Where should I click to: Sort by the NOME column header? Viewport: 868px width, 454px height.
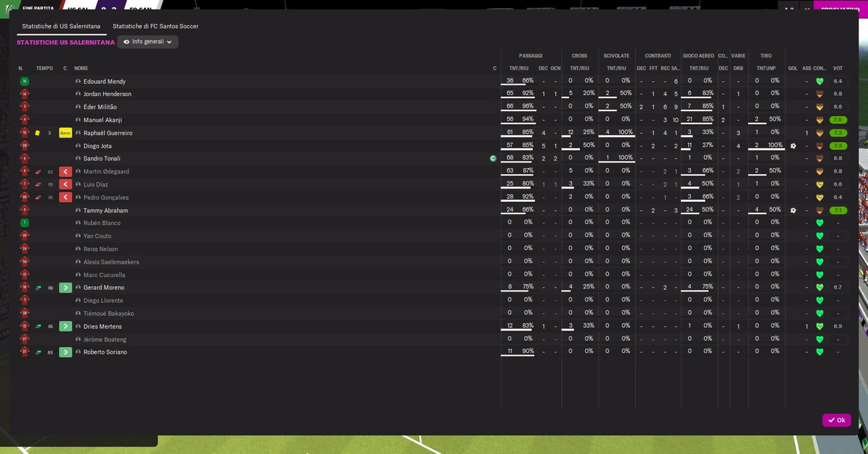click(x=81, y=68)
